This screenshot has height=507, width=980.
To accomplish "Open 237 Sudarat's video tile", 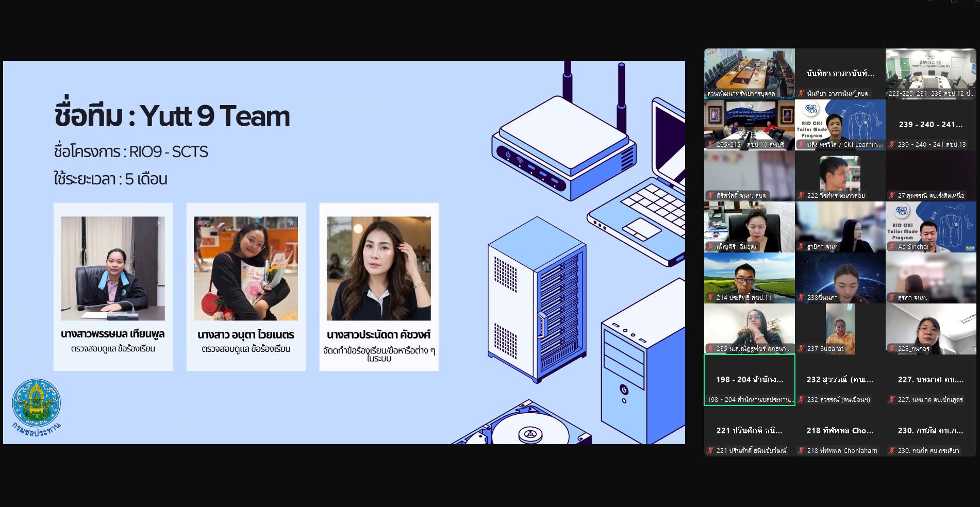I will pos(840,329).
